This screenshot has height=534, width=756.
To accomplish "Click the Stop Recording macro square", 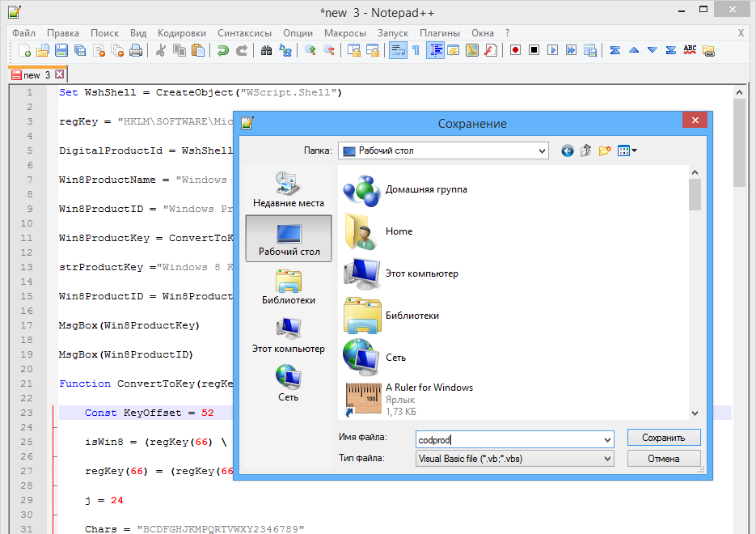I will point(534,50).
